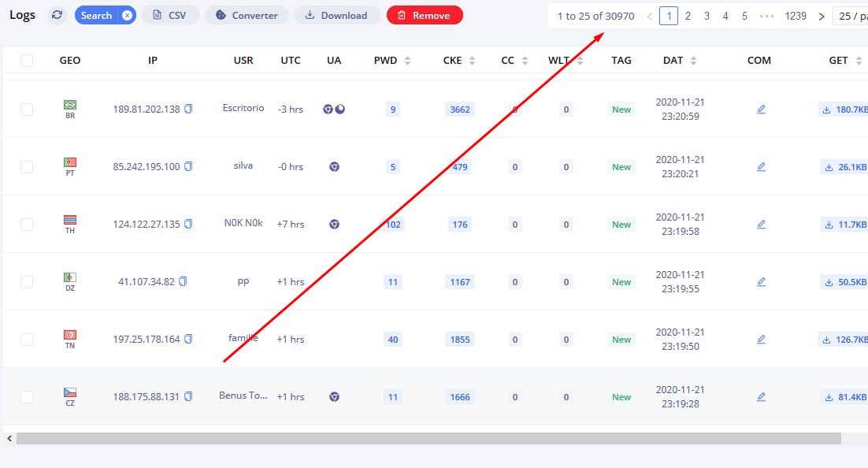The width and height of the screenshot is (868, 468).
Task: Open the 25 / page size dropdown
Action: click(851, 16)
